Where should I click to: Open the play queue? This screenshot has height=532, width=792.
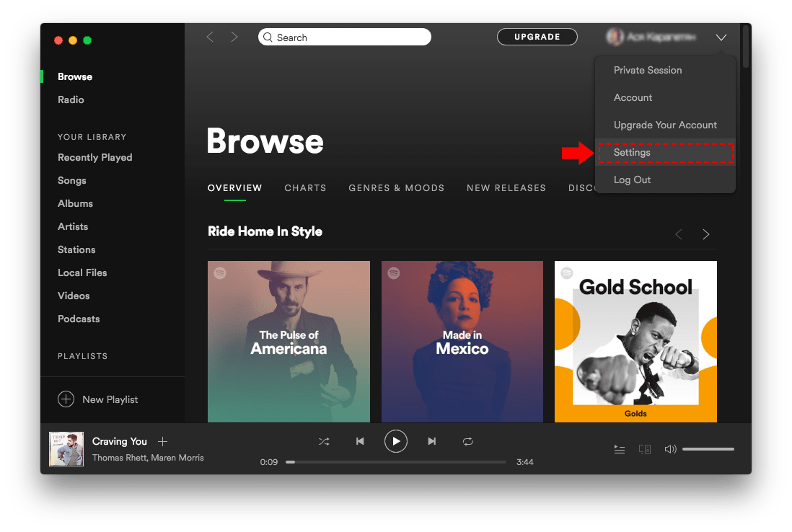620,449
